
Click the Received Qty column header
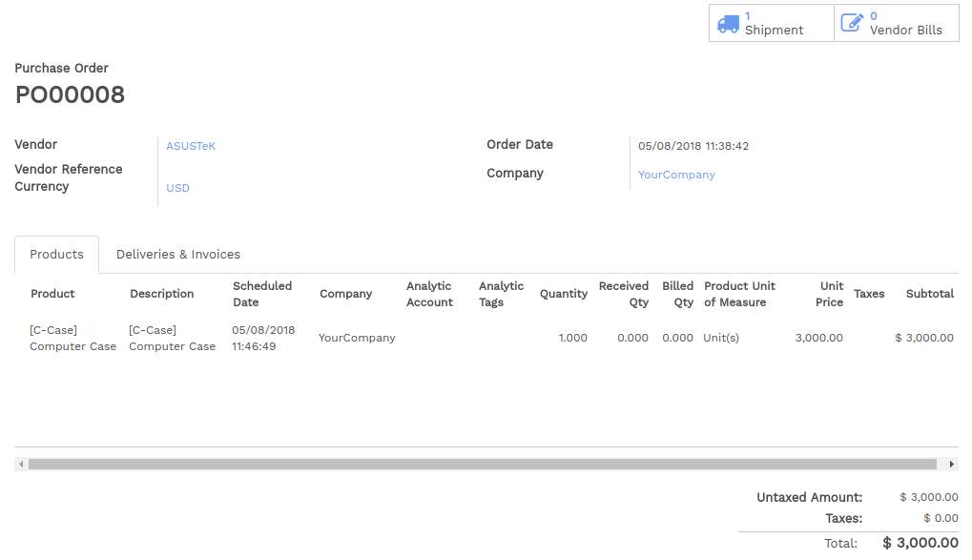(x=623, y=294)
